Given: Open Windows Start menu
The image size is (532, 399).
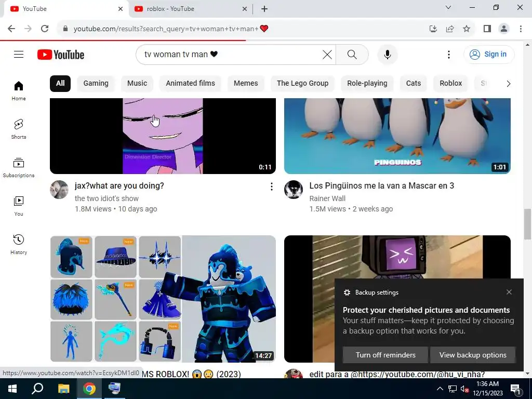Looking at the screenshot, I should (12, 389).
